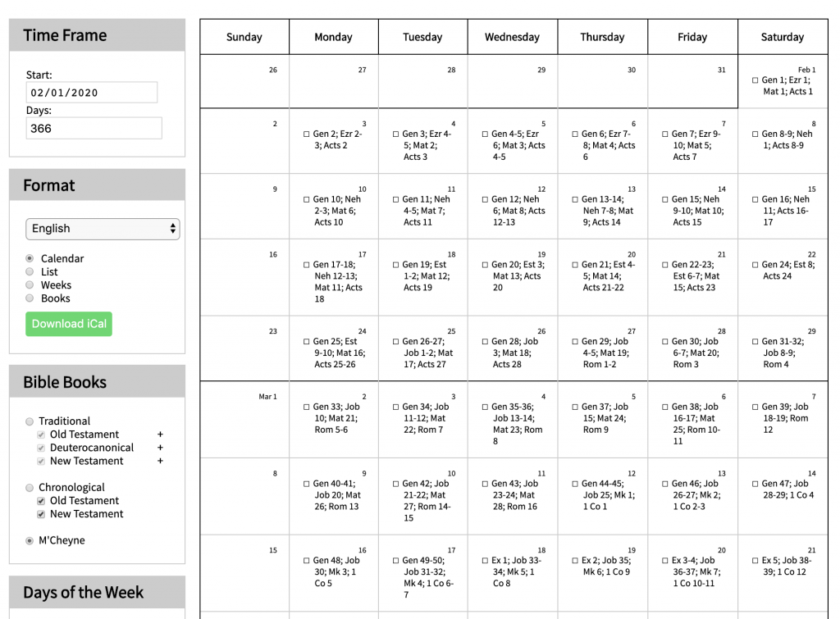Open the English language dropdown

pyautogui.click(x=102, y=229)
